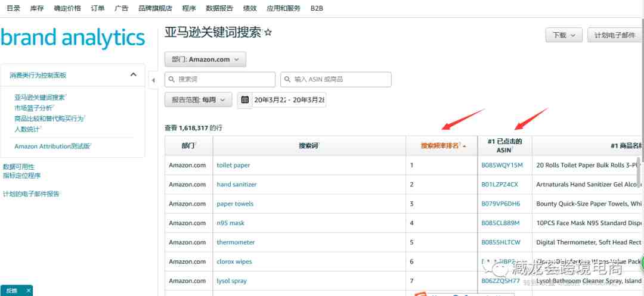Click rank 1 cell for toilet paper
The width and height of the screenshot is (644, 296).
(x=441, y=165)
